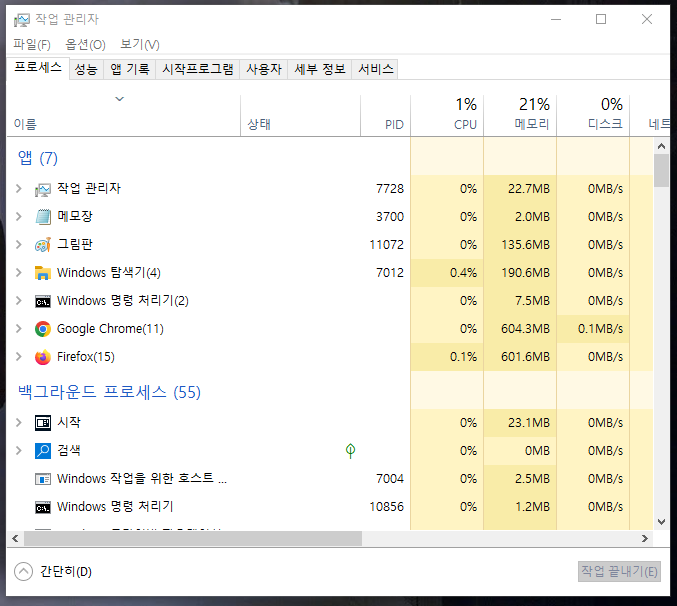Expand the Windows 탐색기(4) group
Viewport: 677px width, 606px height.
tap(19, 273)
